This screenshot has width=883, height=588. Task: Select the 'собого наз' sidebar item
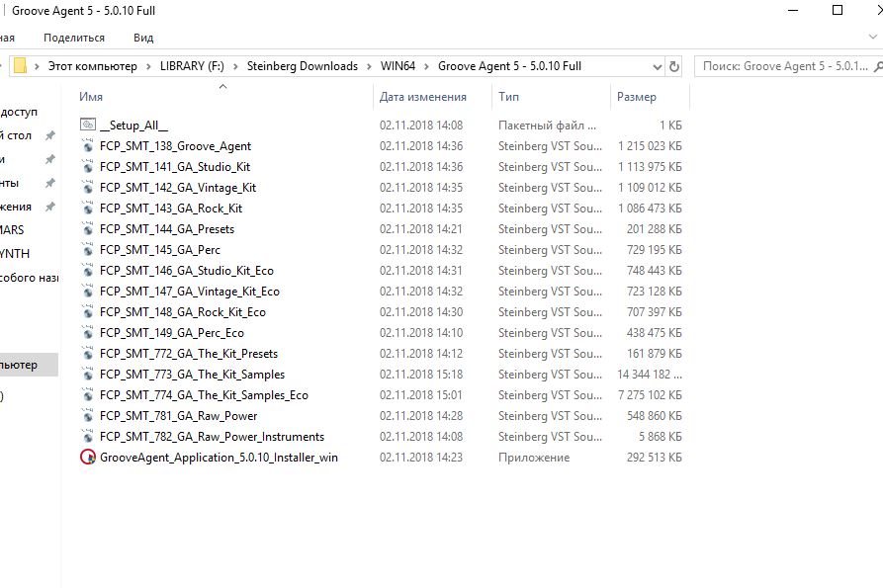(30, 278)
